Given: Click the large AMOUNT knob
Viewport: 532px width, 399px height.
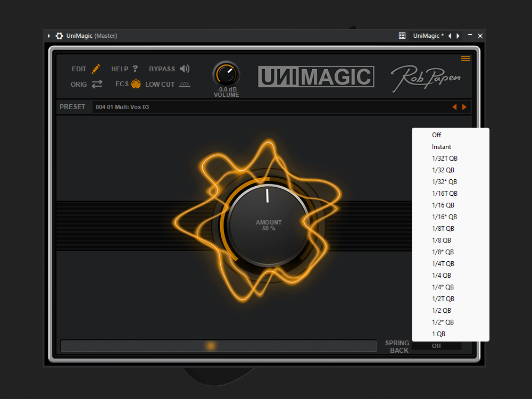Looking at the screenshot, I should pyautogui.click(x=268, y=225).
